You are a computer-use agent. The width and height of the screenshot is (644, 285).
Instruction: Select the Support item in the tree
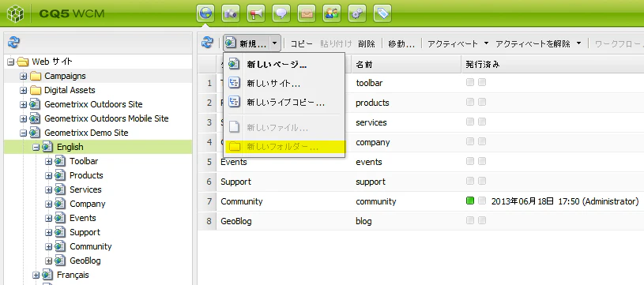pos(85,232)
